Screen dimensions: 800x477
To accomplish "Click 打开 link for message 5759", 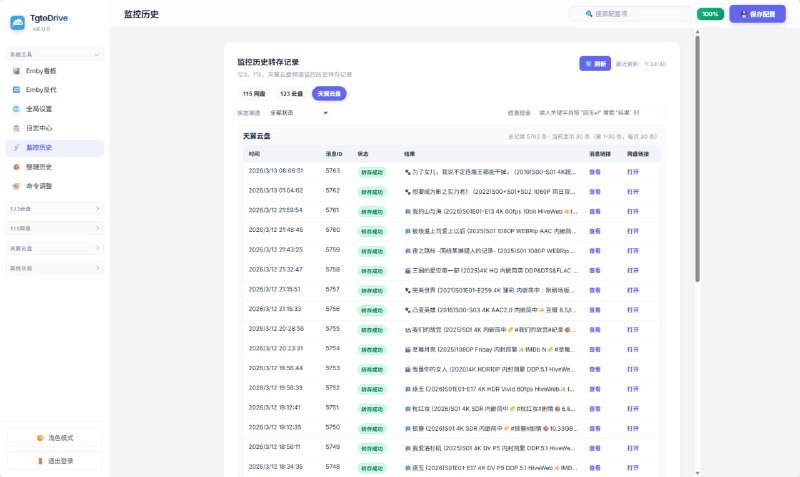I will (633, 251).
